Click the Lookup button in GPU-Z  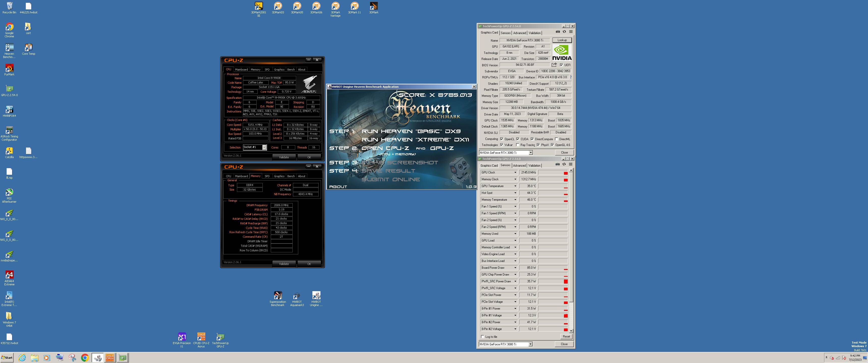click(562, 40)
